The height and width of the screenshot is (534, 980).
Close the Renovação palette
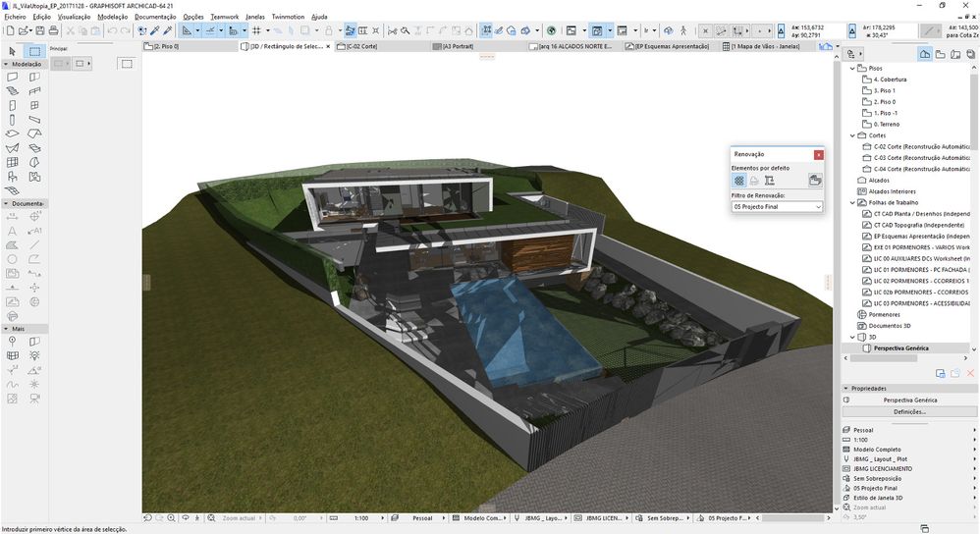pos(818,154)
